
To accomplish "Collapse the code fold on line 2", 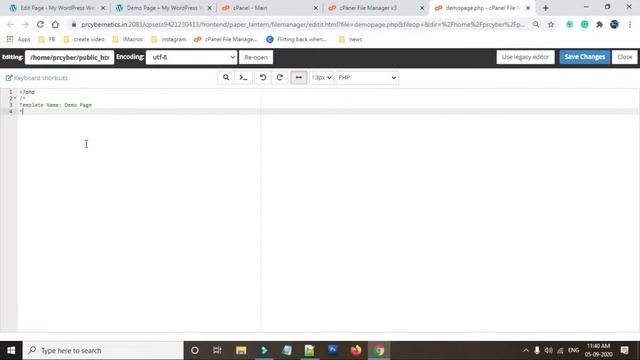I will pyautogui.click(x=16, y=98).
